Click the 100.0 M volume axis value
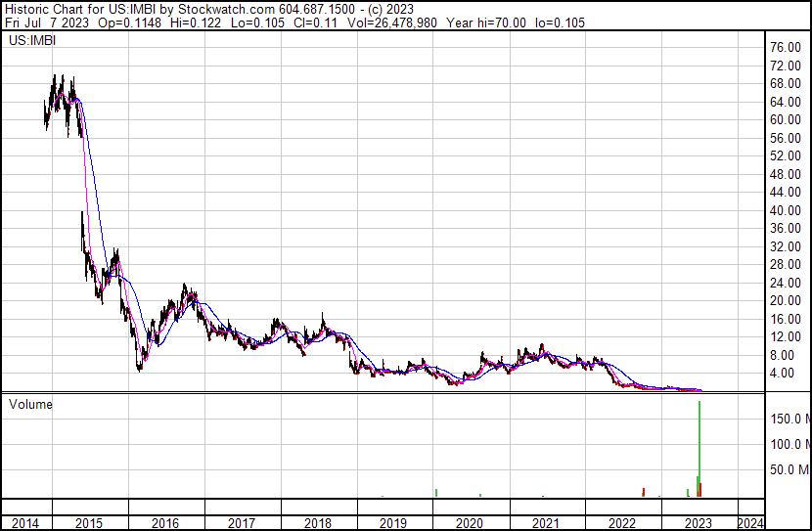Image resolution: width=812 pixels, height=531 pixels. pyautogui.click(x=790, y=444)
